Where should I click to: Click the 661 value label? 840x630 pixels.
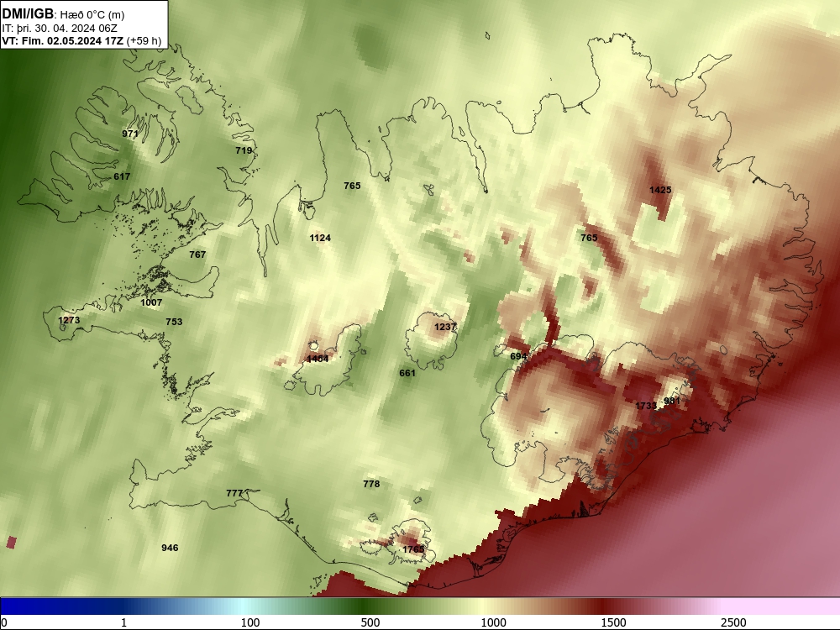[x=407, y=373]
